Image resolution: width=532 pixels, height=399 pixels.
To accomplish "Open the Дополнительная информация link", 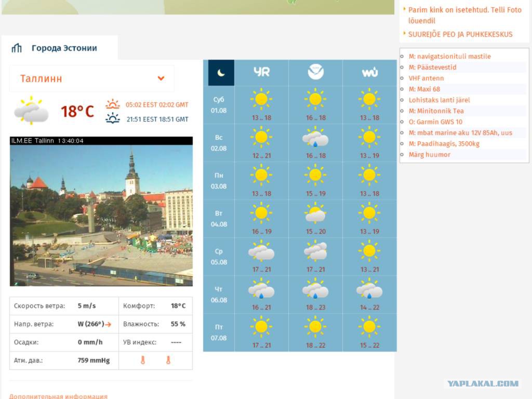I will [58, 396].
